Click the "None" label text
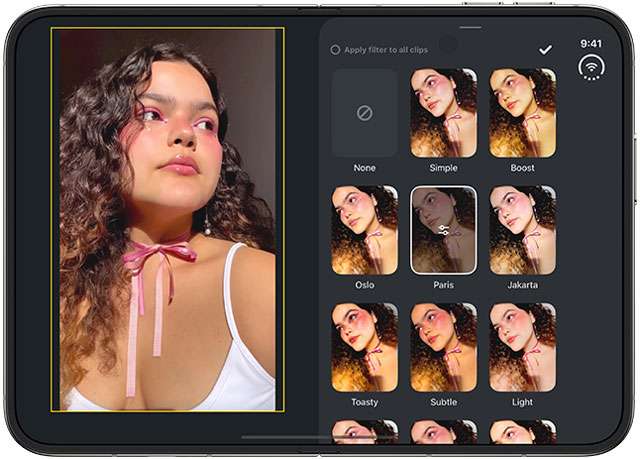The height and width of the screenshot is (459, 640). pyautogui.click(x=364, y=168)
